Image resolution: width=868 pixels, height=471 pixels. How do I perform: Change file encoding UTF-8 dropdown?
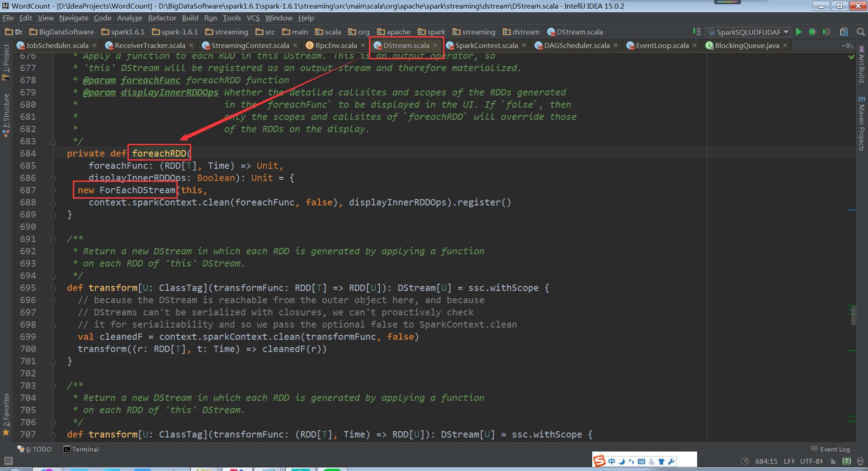click(811, 461)
